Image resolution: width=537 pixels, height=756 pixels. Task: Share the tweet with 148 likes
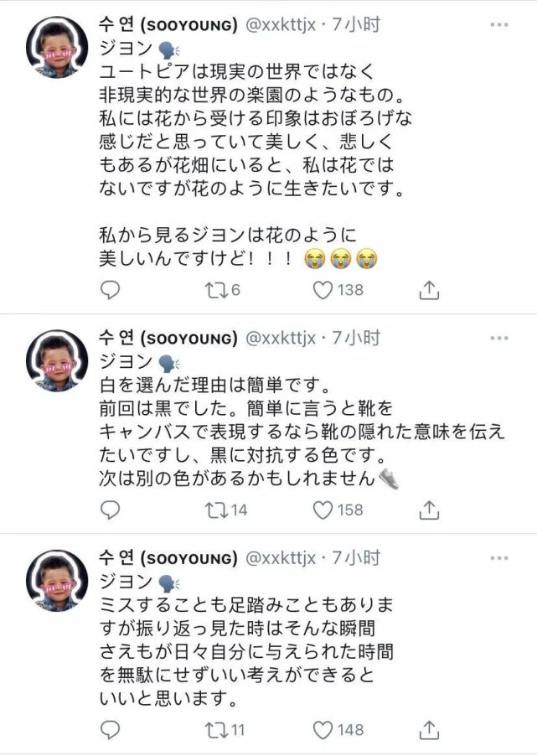tap(428, 729)
